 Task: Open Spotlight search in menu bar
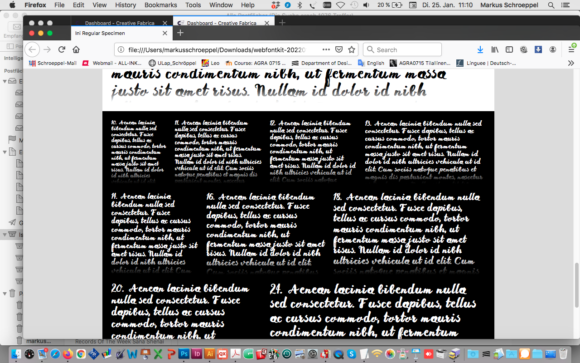551,5
